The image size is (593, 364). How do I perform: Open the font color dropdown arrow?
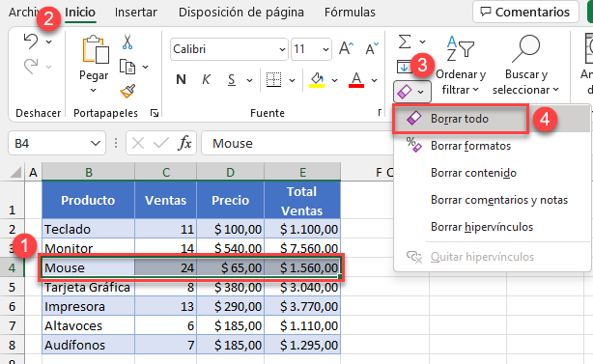[x=374, y=80]
